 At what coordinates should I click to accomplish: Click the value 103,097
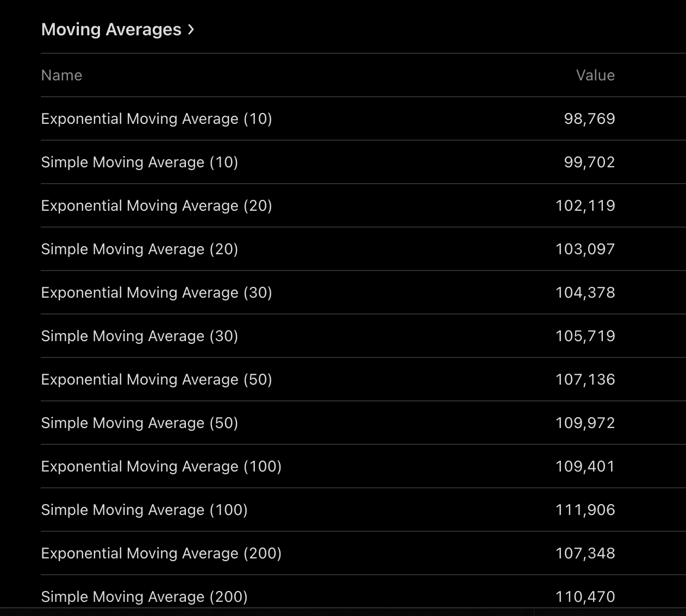(585, 249)
